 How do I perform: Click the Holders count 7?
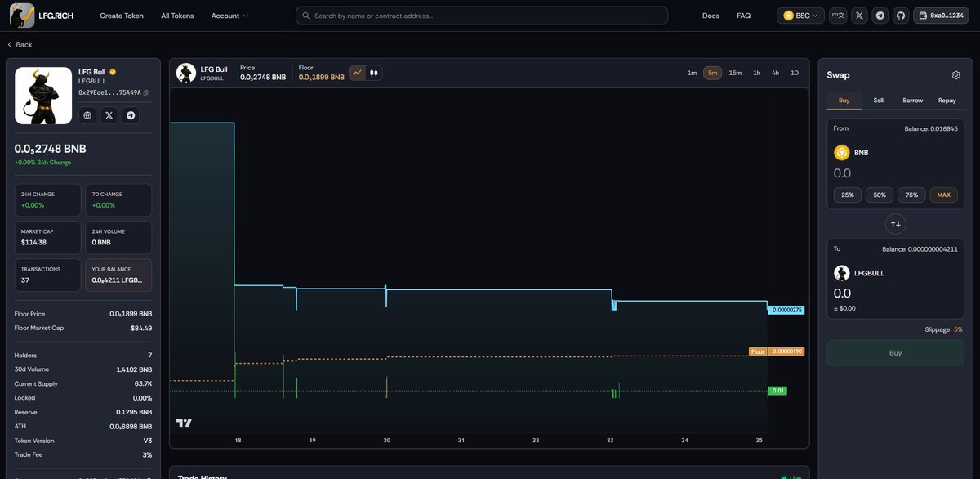(x=149, y=356)
